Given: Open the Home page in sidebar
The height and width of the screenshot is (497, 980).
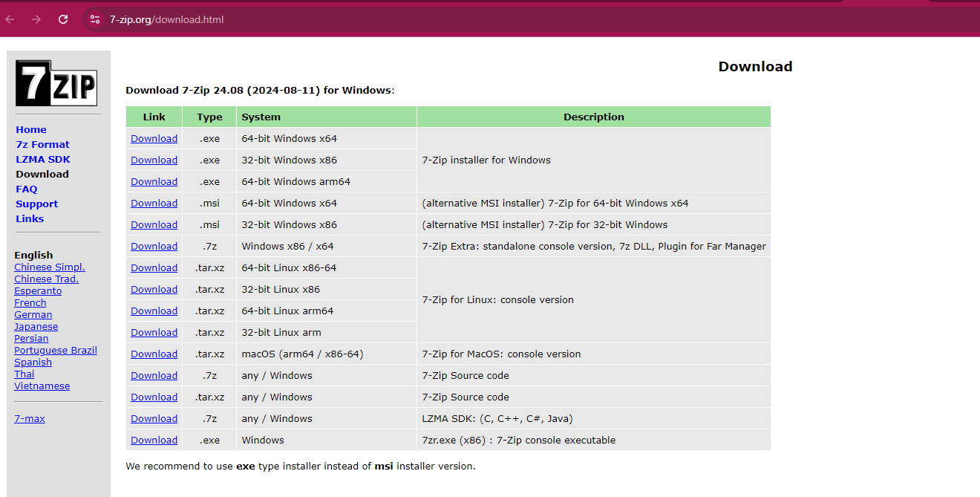Looking at the screenshot, I should coord(31,129).
